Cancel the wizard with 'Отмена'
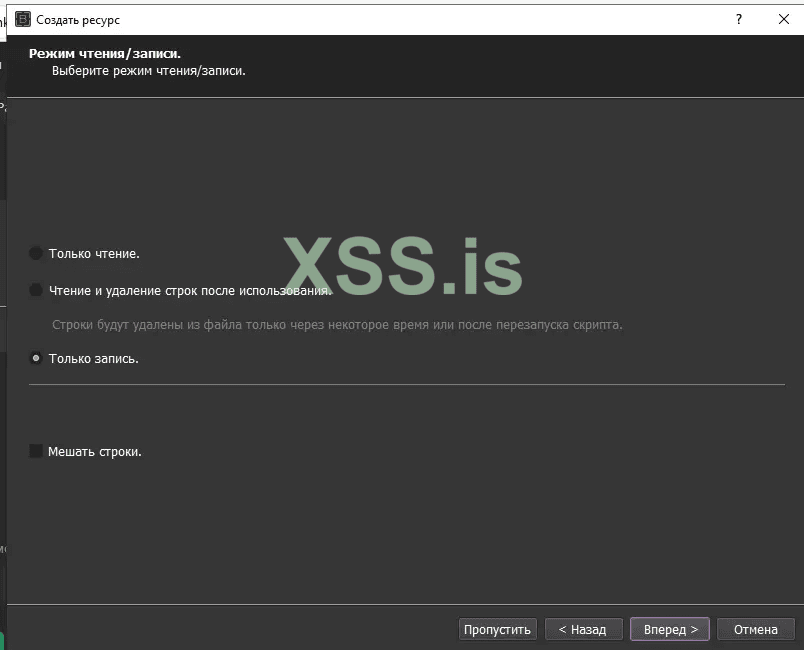This screenshot has height=650, width=804. pos(756,629)
